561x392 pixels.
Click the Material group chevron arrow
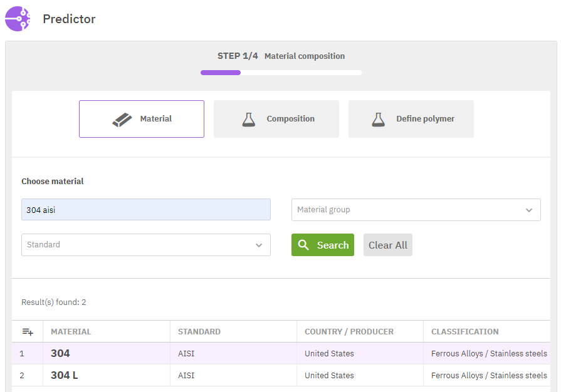(x=529, y=210)
